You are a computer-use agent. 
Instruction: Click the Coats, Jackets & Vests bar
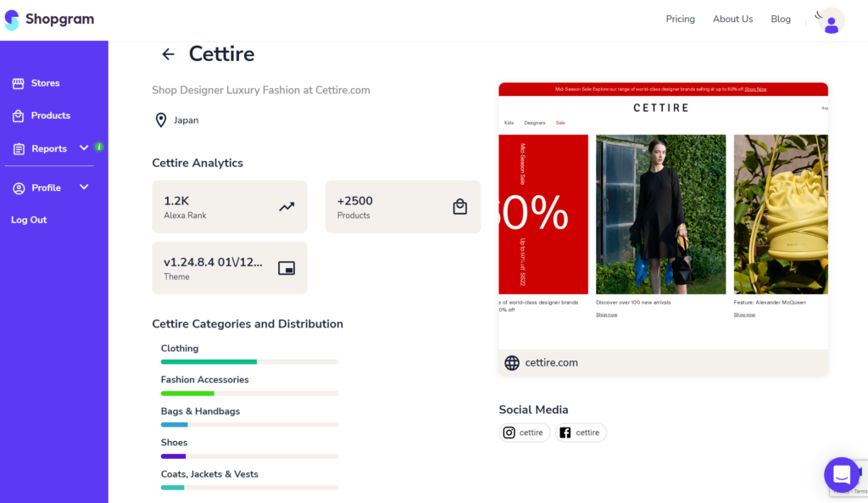pyautogui.click(x=249, y=488)
